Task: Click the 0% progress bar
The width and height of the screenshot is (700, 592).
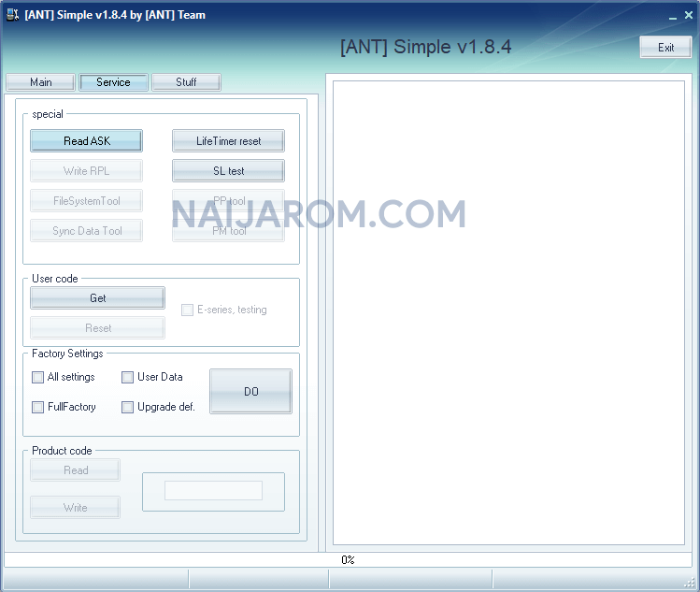Action: click(x=348, y=560)
